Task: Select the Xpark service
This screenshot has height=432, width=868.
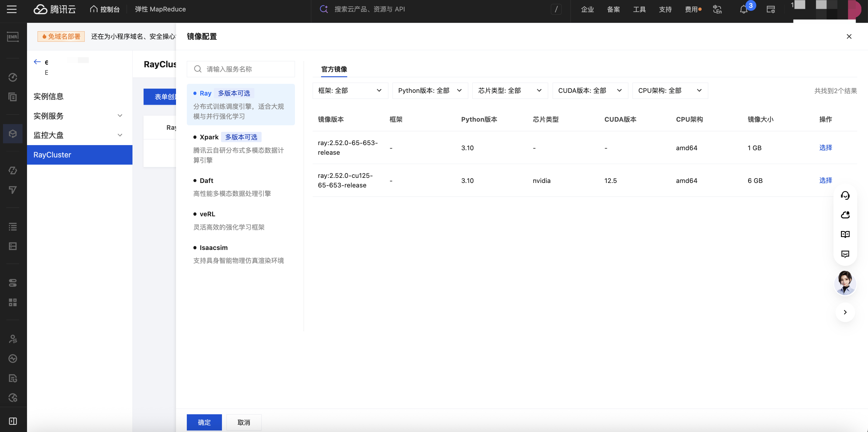Action: (x=241, y=148)
